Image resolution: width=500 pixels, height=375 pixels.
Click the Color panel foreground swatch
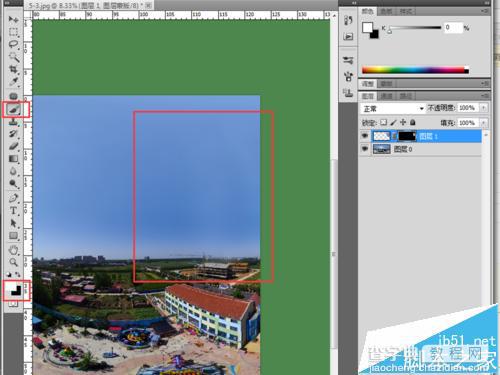(367, 28)
